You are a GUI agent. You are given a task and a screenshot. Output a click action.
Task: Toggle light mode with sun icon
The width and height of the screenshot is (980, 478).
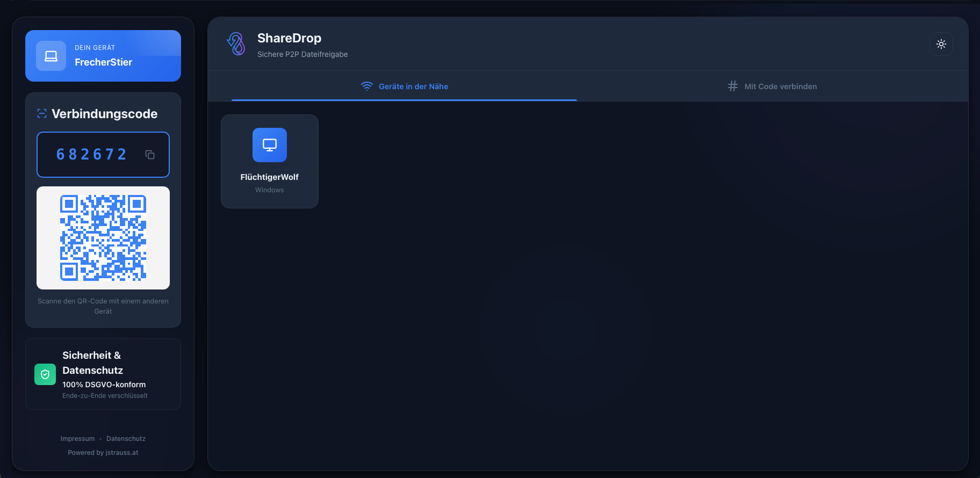coord(941,44)
